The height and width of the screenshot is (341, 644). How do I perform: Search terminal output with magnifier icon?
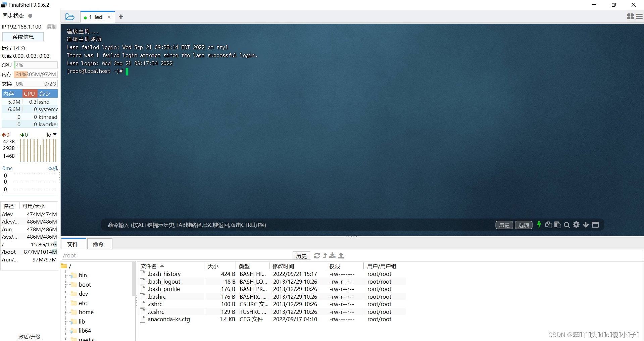(567, 225)
